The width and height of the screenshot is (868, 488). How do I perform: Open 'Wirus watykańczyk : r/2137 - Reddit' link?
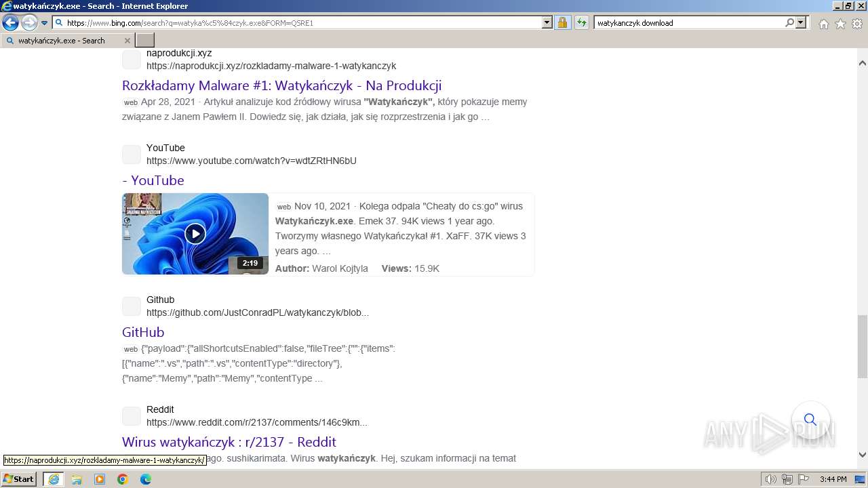(x=229, y=442)
